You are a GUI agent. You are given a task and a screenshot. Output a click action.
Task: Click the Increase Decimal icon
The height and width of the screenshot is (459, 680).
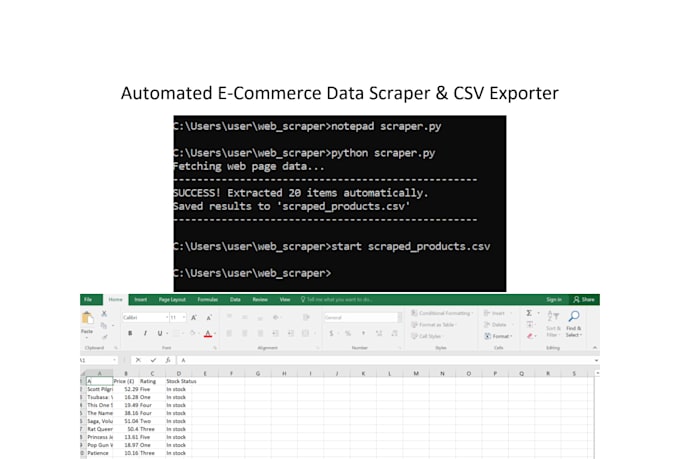click(x=379, y=333)
